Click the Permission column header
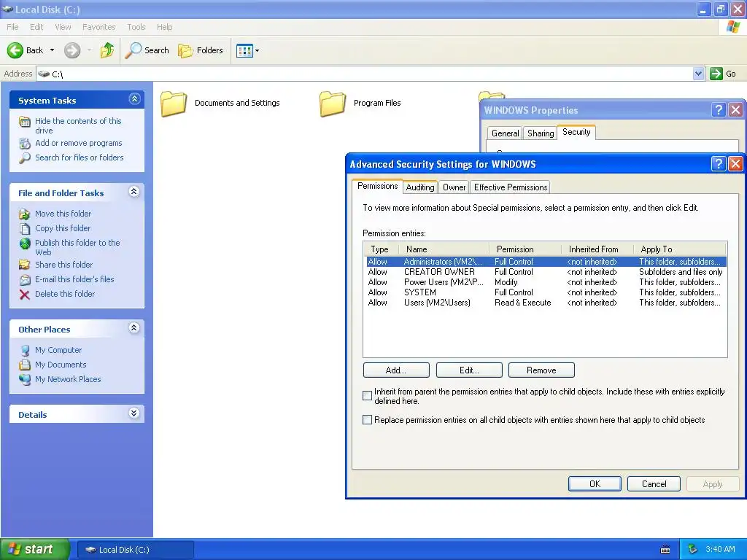Screen dimensions: 747x560 click(525, 249)
